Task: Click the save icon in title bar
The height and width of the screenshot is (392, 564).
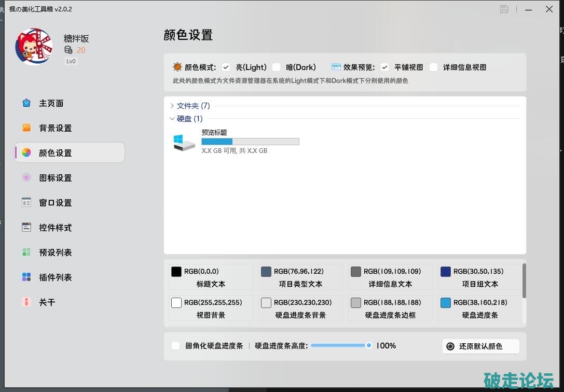Action: click(x=504, y=9)
